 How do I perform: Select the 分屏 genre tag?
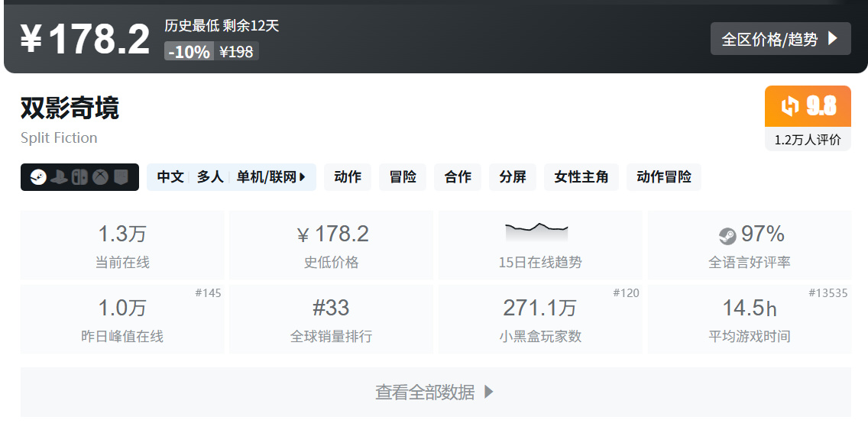tap(513, 177)
